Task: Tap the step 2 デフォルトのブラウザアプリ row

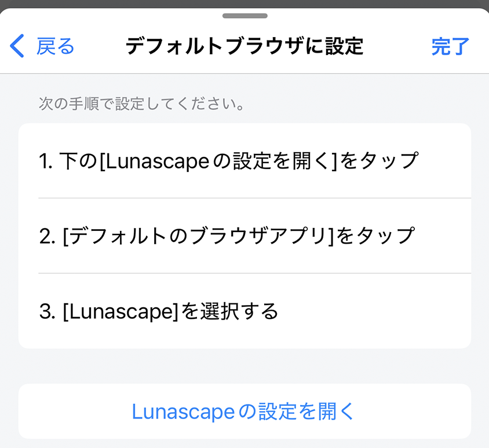Action: [244, 235]
